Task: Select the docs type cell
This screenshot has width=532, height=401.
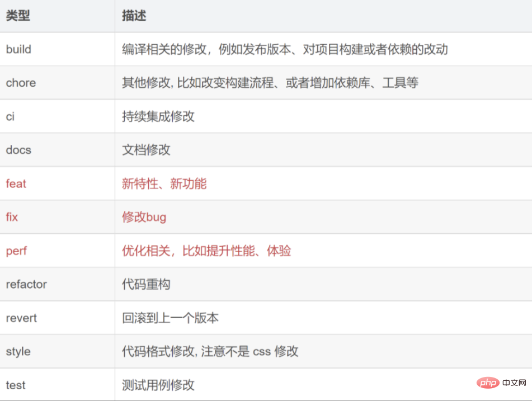Action: (18, 150)
